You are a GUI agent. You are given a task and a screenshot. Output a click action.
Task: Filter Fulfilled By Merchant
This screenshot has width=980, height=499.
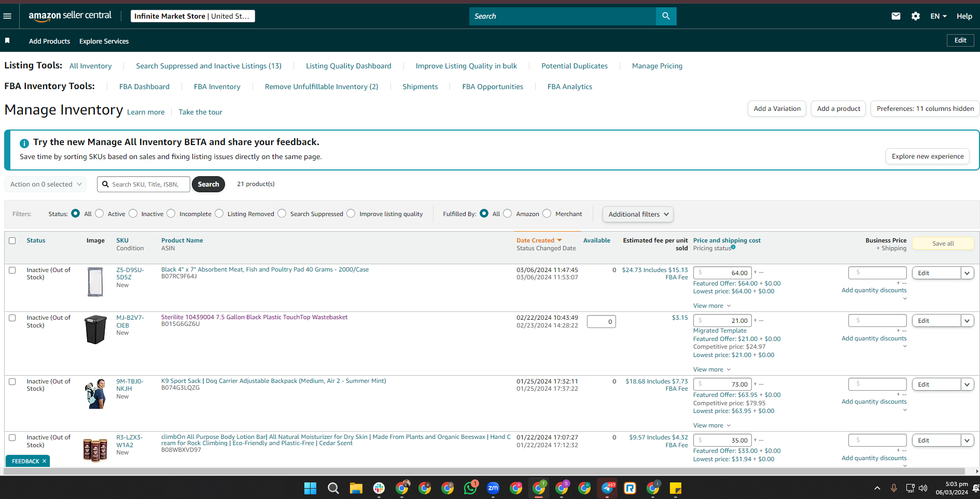tap(547, 213)
